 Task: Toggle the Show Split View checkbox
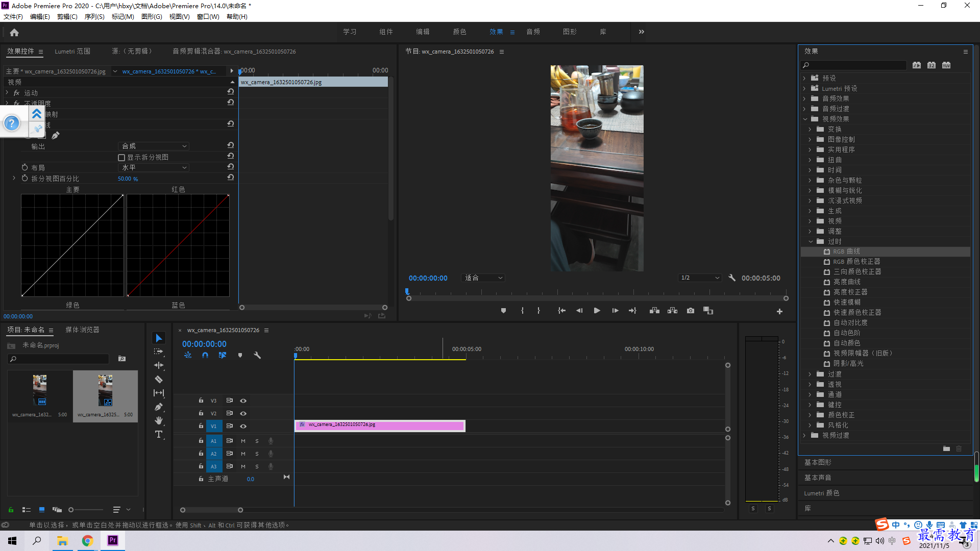click(121, 158)
